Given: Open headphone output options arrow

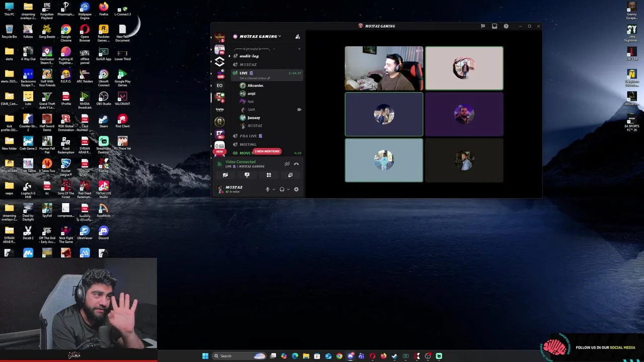Looking at the screenshot, I should pos(288,190).
